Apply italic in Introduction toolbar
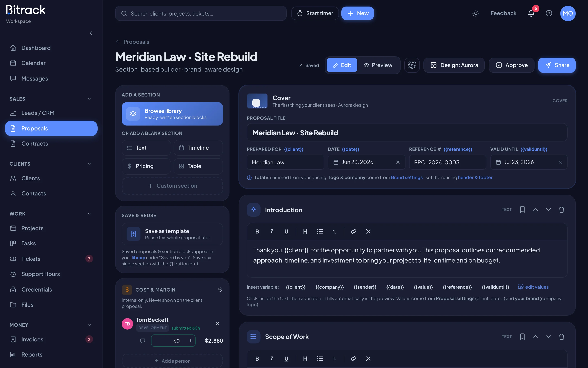Screen dimensions: 588x368 (272, 231)
